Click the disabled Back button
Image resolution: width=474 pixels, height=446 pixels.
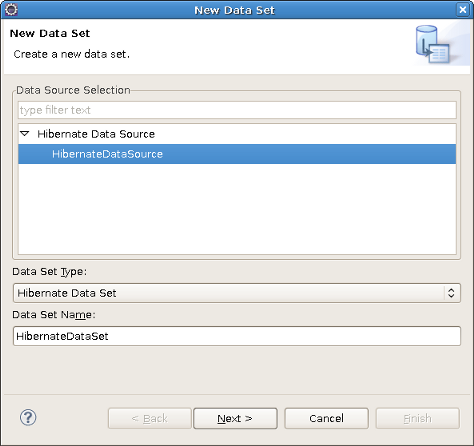(150, 418)
